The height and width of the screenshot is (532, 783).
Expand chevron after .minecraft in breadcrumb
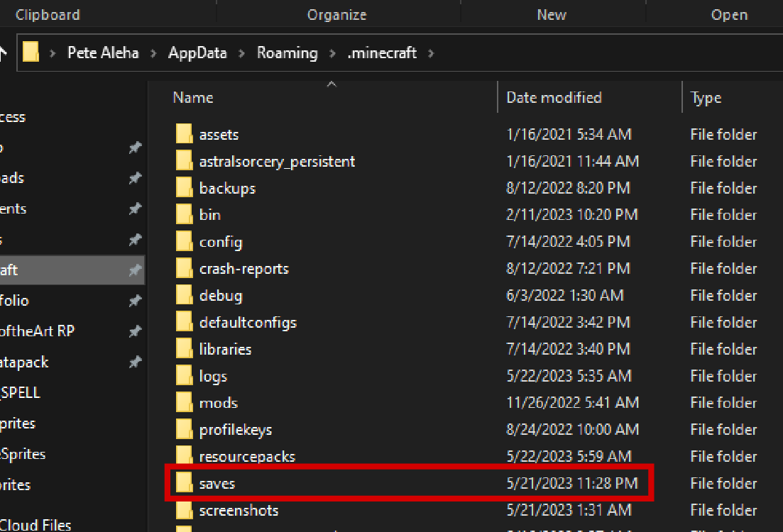point(432,53)
